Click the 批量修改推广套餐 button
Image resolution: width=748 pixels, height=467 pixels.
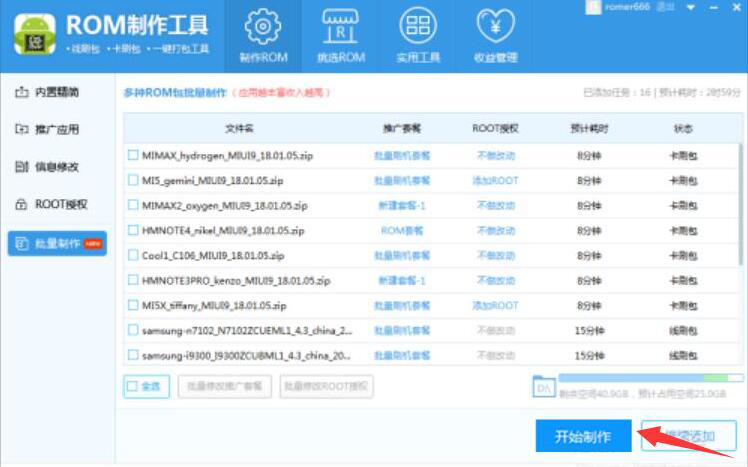tap(225, 386)
